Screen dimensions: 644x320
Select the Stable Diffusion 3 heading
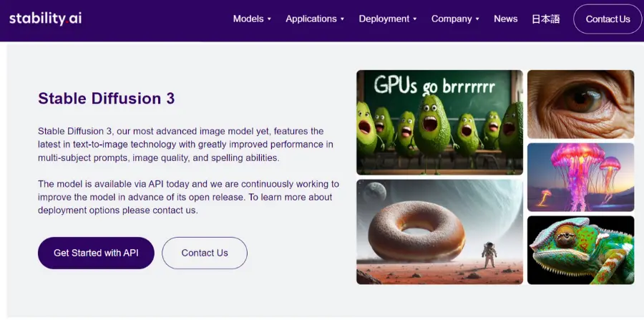pyautogui.click(x=107, y=99)
